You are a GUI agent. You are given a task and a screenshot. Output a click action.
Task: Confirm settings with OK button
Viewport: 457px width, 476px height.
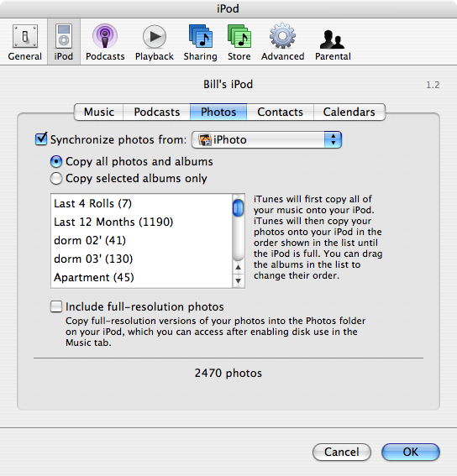coord(411,452)
